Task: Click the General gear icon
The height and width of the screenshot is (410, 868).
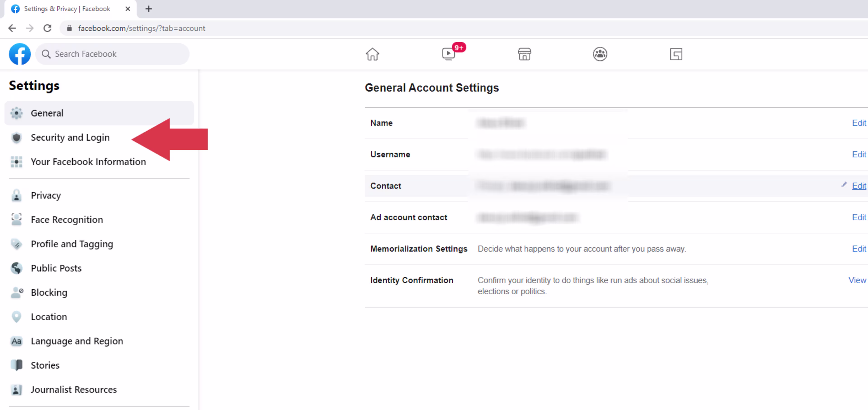Action: 16,113
